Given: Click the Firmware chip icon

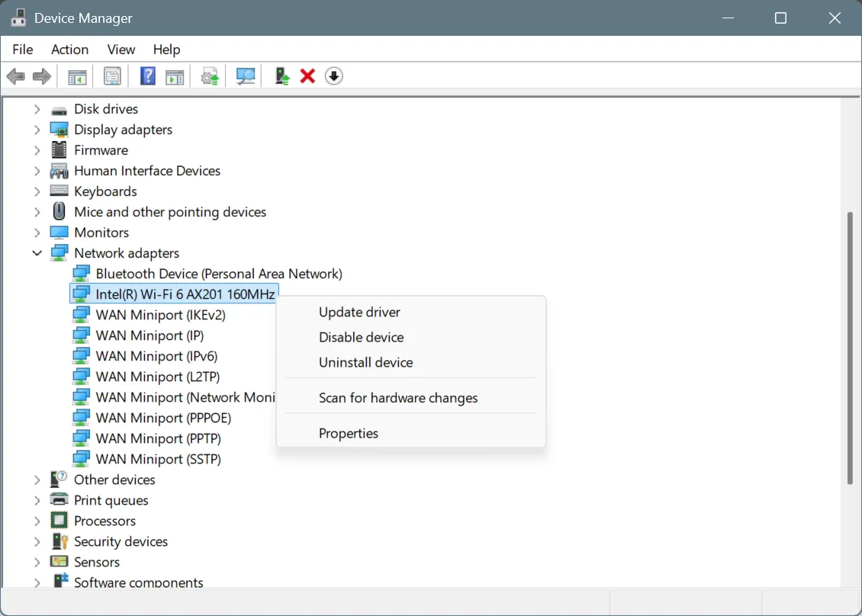Looking at the screenshot, I should pyautogui.click(x=59, y=150).
